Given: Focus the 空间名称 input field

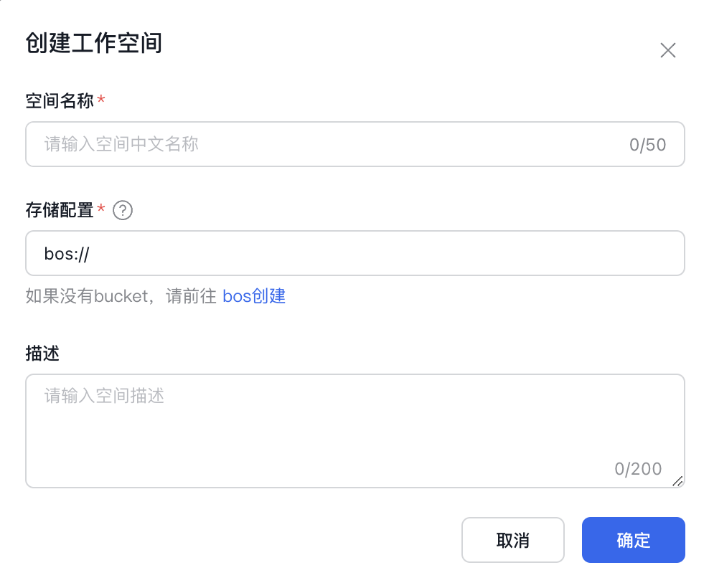Looking at the screenshot, I should point(355,144).
